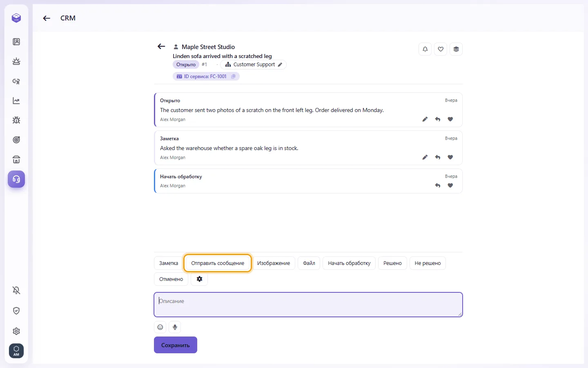This screenshot has width=588, height=368.
Task: Open the analytics chart sidebar icon
Action: (16, 101)
